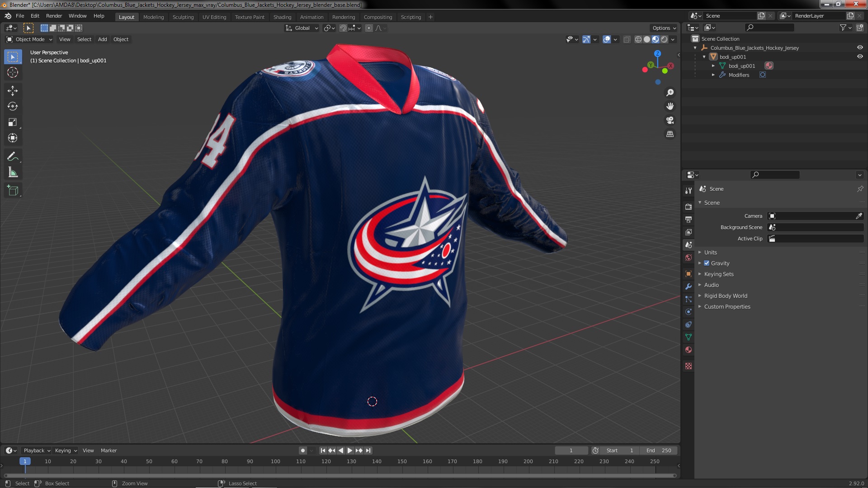Switch orthographic/perspective grid icon
Image resolution: width=868 pixels, height=488 pixels.
[x=670, y=134]
